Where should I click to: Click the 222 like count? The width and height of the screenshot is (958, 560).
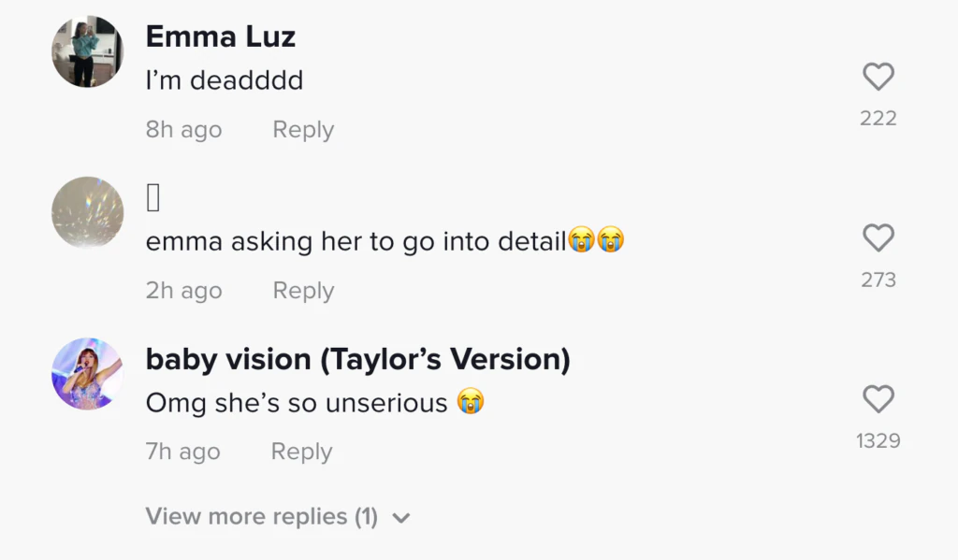(x=878, y=118)
